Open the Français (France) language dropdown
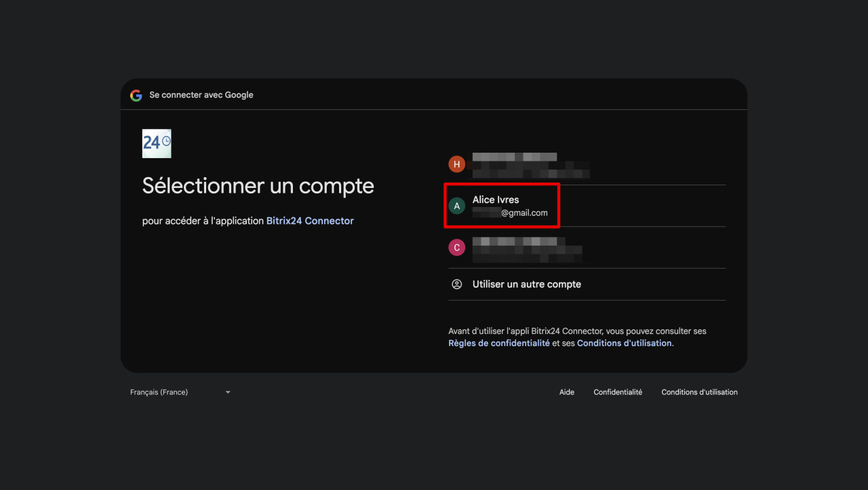 tap(159, 392)
